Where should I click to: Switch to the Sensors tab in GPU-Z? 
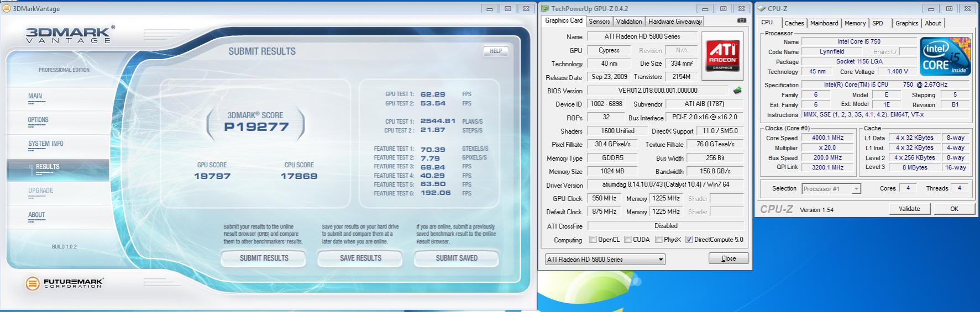coord(599,22)
